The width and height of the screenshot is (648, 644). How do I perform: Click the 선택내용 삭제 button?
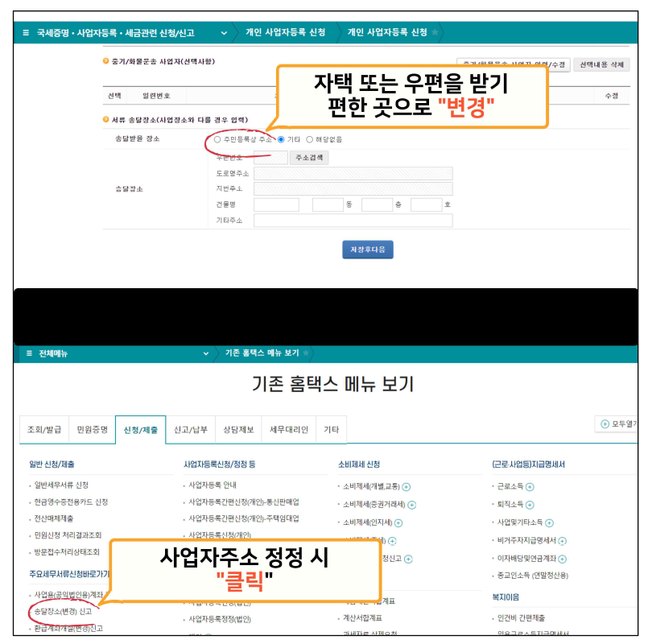[602, 64]
